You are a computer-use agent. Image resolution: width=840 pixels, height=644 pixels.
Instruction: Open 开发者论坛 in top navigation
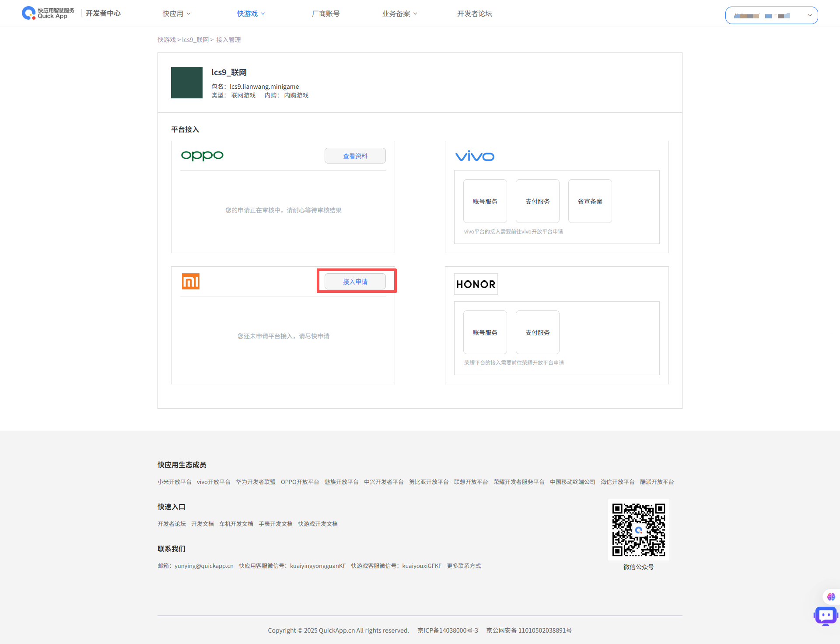pos(474,14)
